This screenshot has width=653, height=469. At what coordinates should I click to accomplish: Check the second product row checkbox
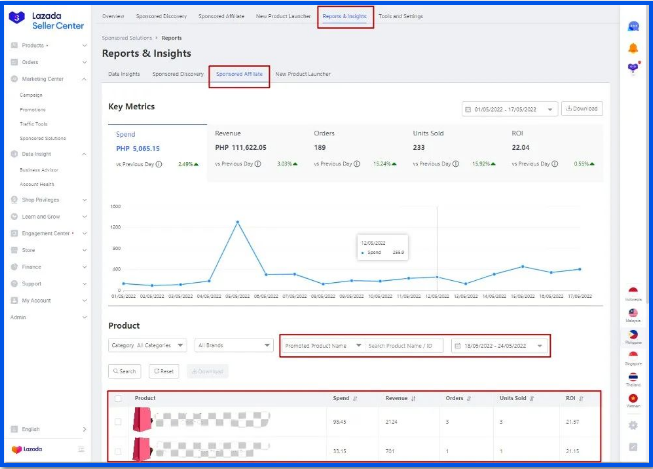click(118, 450)
